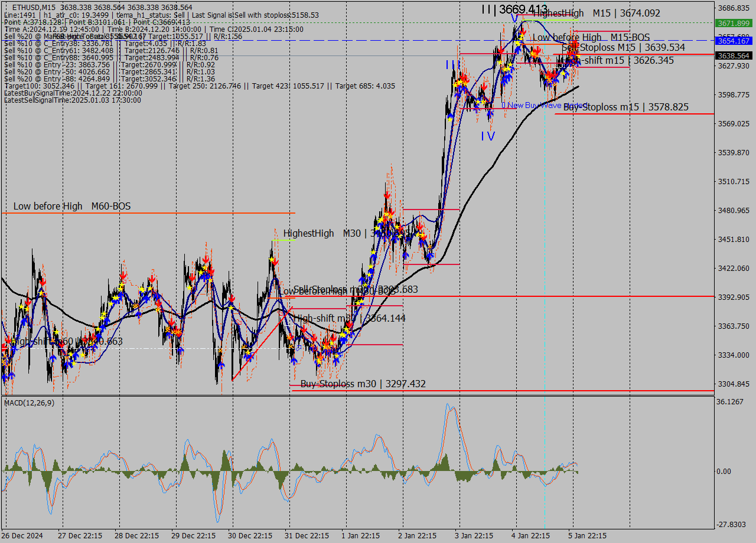Click the 3686.835 price axis value
The width and height of the screenshot is (756, 543).
tap(733, 8)
